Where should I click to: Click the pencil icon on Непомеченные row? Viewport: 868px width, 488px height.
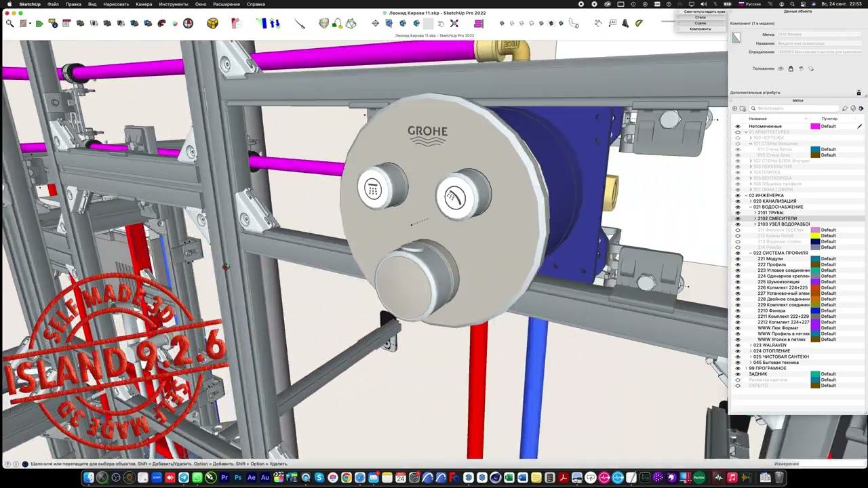(859, 126)
